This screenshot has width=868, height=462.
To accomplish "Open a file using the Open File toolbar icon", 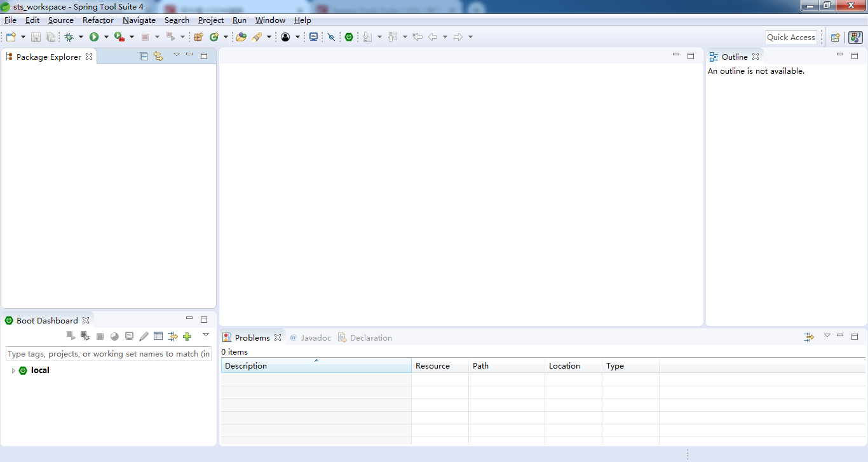I will click(x=241, y=36).
